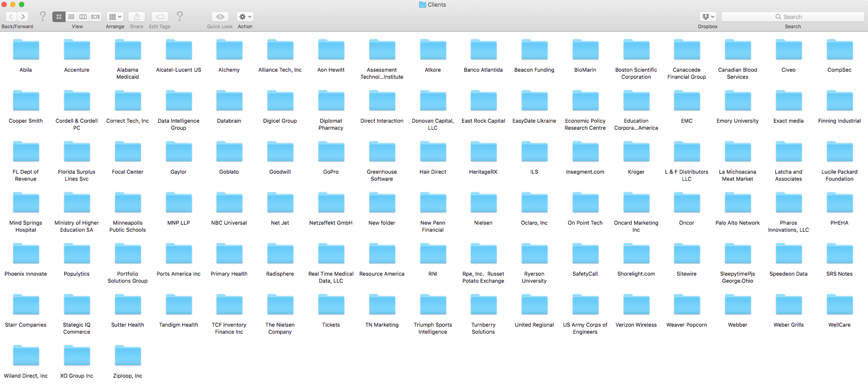Viewport: 868px width, 384px height.
Task: Click the question mark next to Back/Forward
Action: (x=42, y=16)
